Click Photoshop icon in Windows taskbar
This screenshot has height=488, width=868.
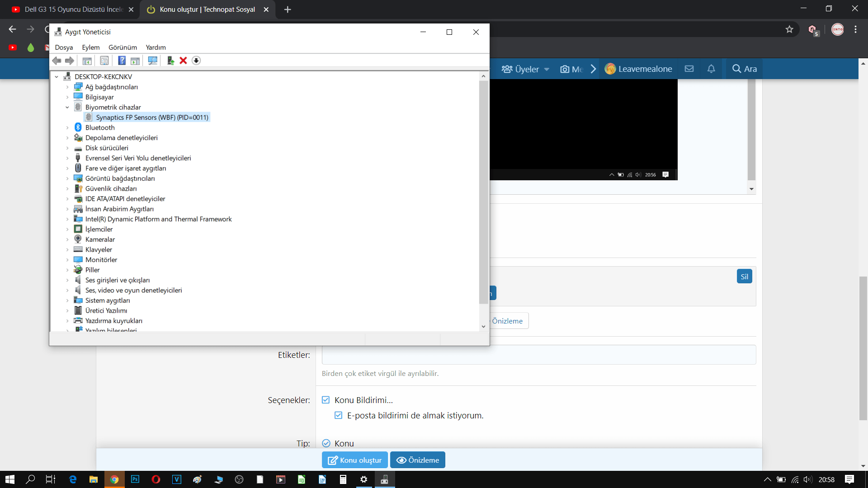(135, 479)
